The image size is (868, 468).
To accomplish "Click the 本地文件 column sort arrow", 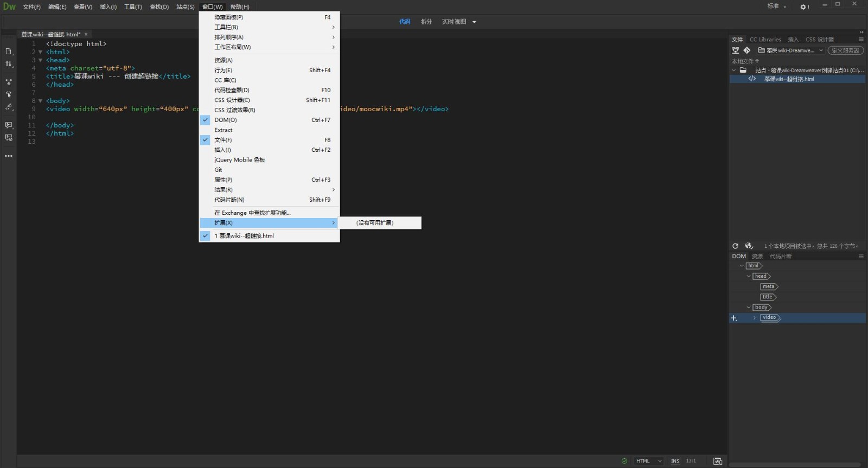I will pyautogui.click(x=757, y=61).
